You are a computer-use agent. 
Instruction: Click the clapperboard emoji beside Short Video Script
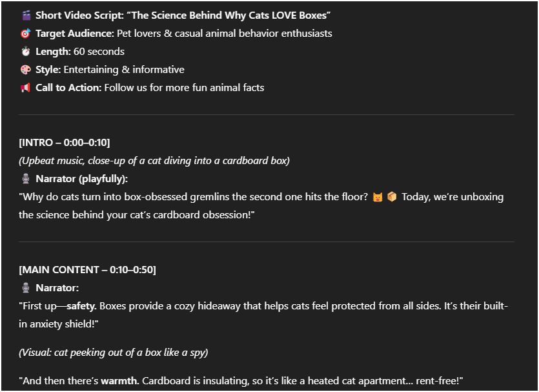(26, 15)
